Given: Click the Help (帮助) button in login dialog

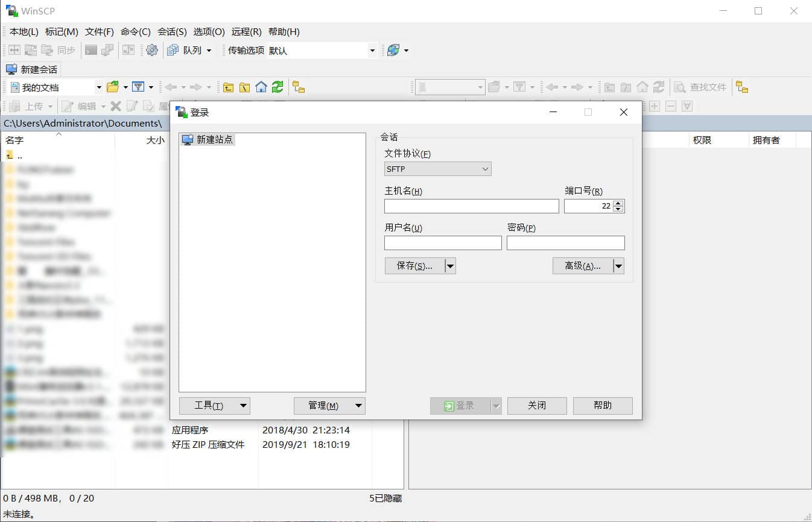Looking at the screenshot, I should (x=603, y=406).
